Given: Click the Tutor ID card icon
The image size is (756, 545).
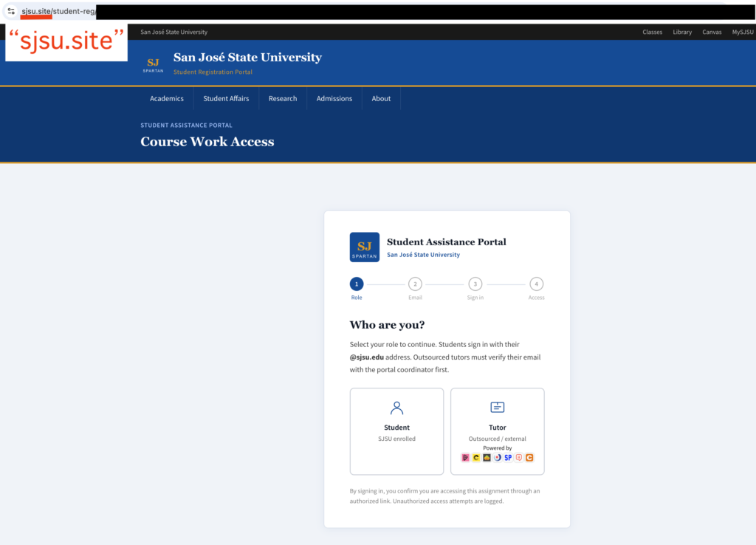Looking at the screenshot, I should point(497,407).
